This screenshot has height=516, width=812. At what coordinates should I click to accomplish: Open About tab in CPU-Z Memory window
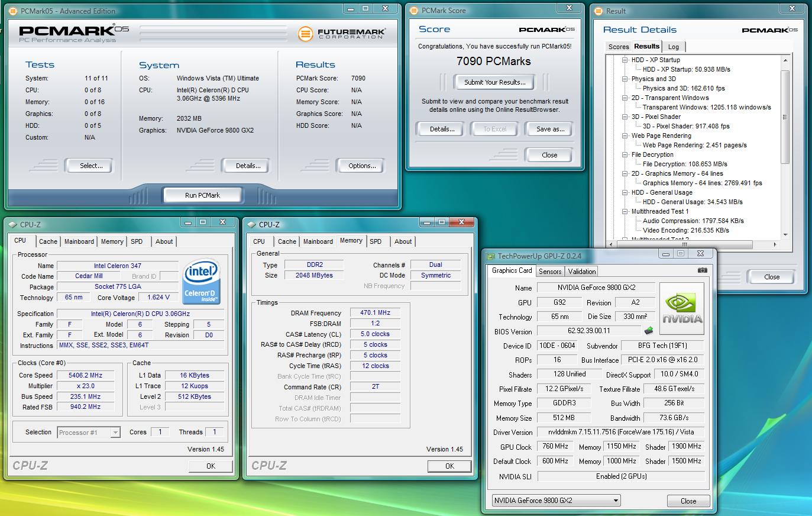tap(403, 241)
